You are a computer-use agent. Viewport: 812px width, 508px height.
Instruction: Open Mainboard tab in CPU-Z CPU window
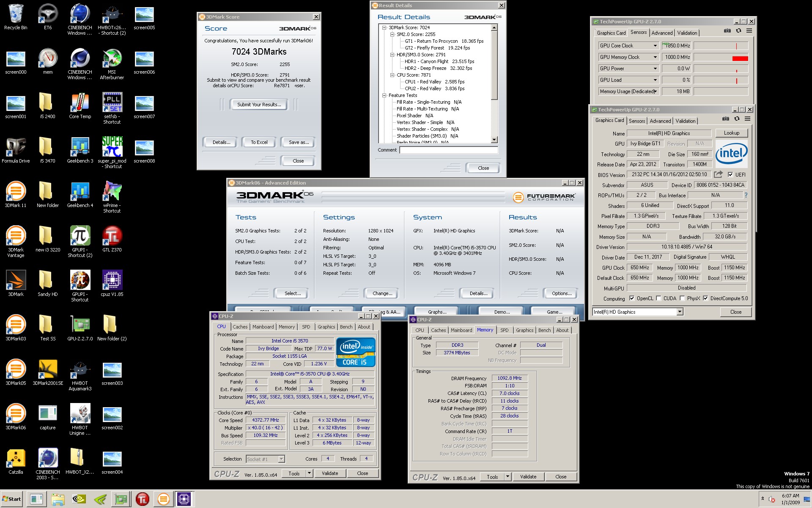pos(263,327)
